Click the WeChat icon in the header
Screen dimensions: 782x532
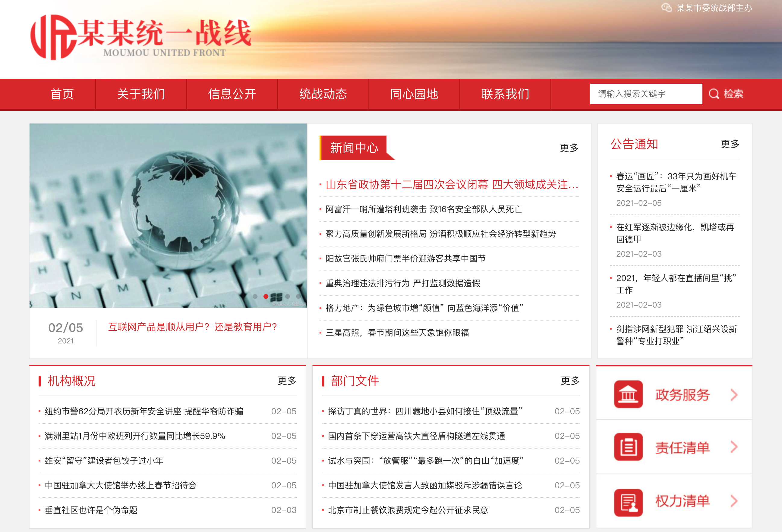pyautogui.click(x=667, y=8)
